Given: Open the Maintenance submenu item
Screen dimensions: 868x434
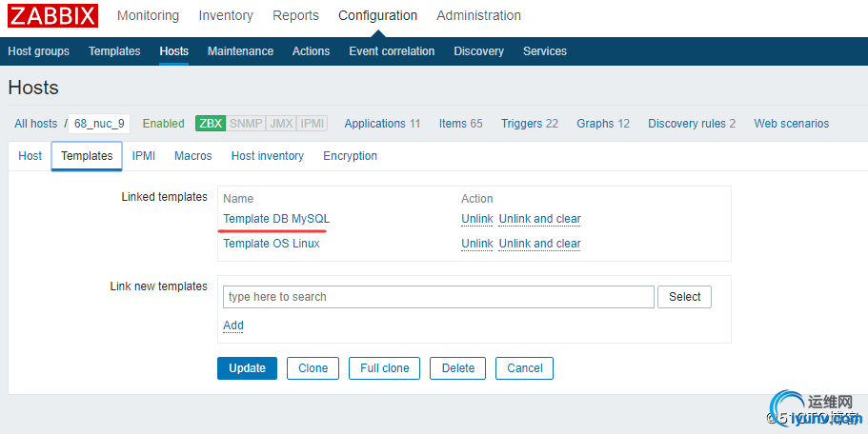Looking at the screenshot, I should [240, 51].
